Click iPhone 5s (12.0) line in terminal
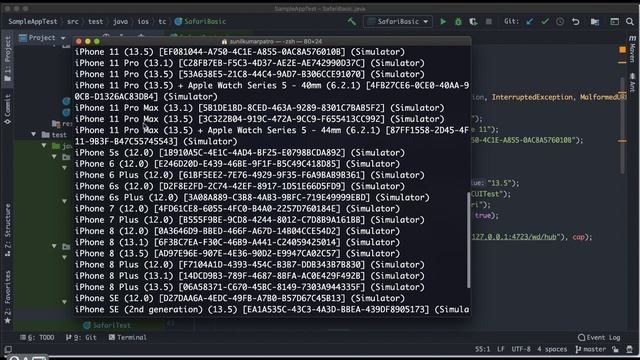Screen dimensions: 640x360 coord(240,153)
